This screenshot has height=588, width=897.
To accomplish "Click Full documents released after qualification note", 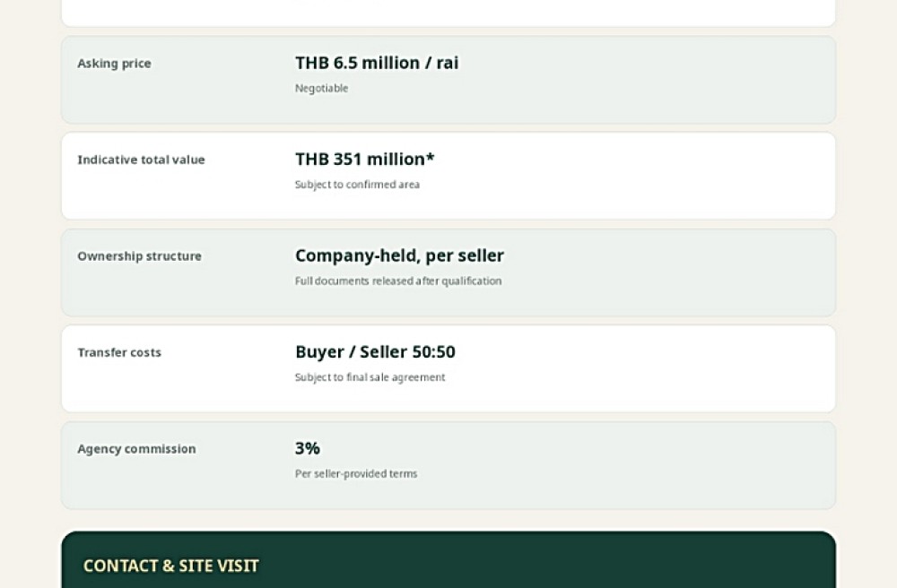I will click(398, 281).
